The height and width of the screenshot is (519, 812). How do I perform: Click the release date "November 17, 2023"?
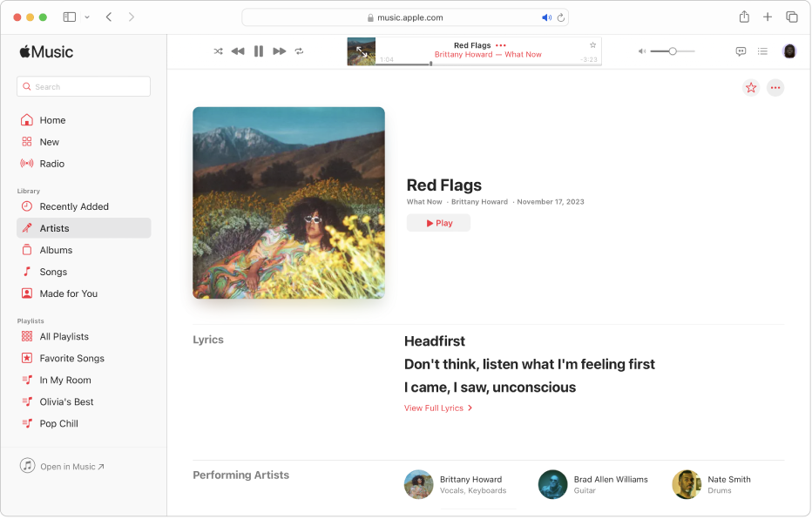coord(551,202)
